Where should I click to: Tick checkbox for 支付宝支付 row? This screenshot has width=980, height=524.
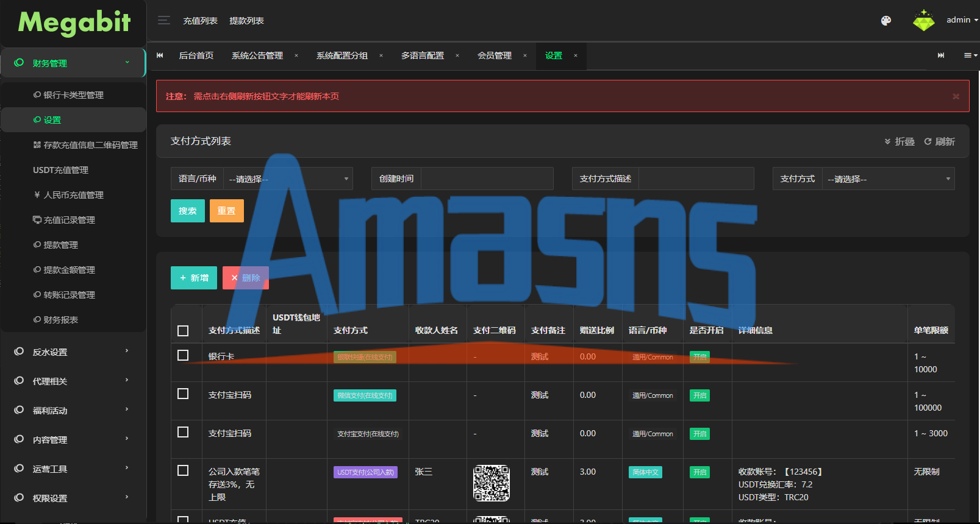[x=183, y=432]
